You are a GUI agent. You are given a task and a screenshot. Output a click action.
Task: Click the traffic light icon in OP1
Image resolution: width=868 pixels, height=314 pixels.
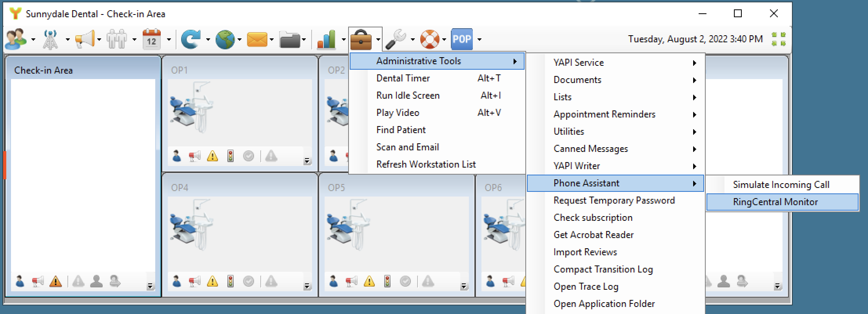231,156
